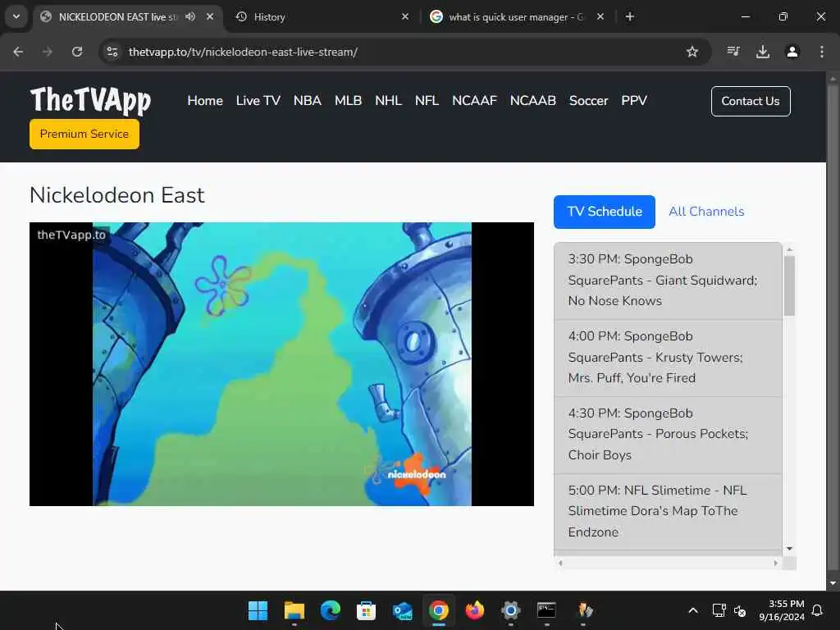840x630 pixels.
Task: Launch Microsoft Edge from the taskbar
Action: point(330,610)
